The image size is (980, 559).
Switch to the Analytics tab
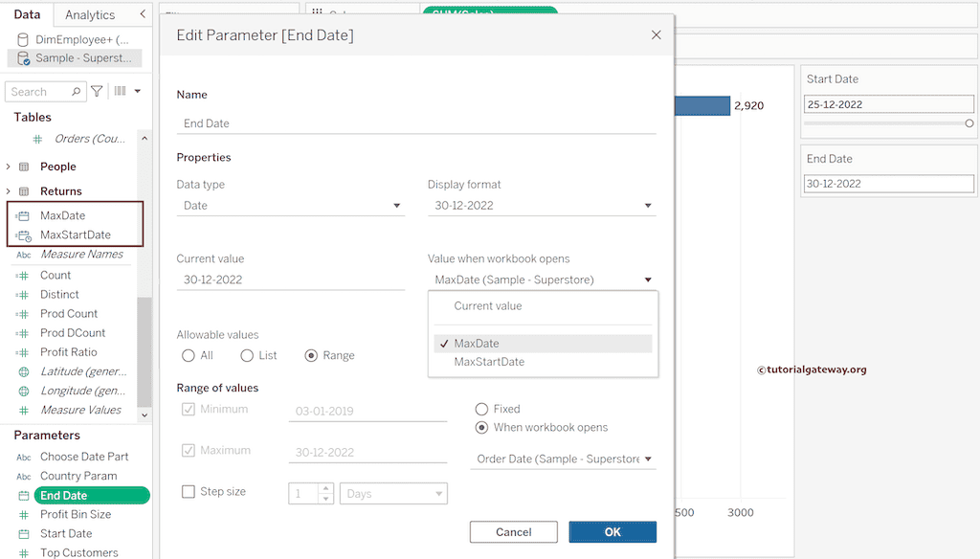pyautogui.click(x=90, y=14)
